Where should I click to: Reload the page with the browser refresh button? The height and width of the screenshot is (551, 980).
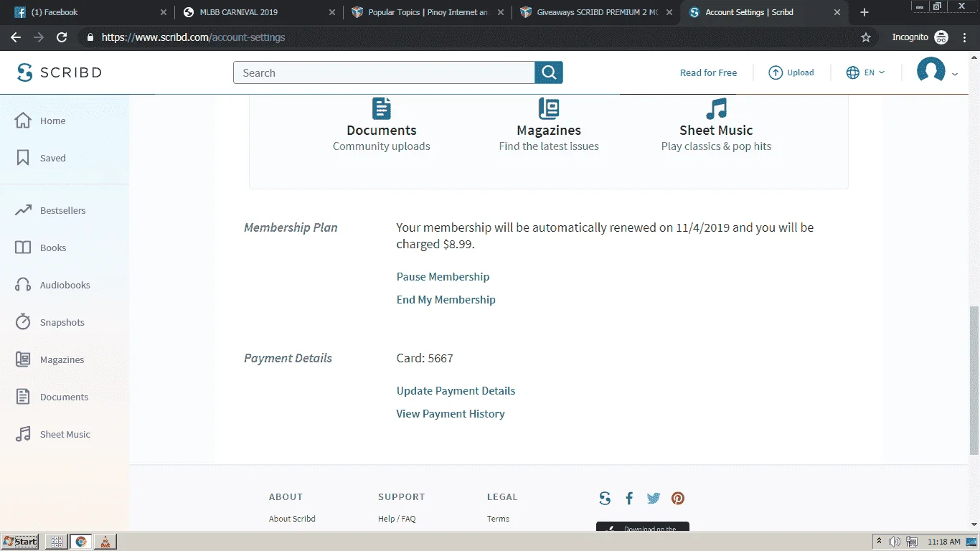[62, 37]
